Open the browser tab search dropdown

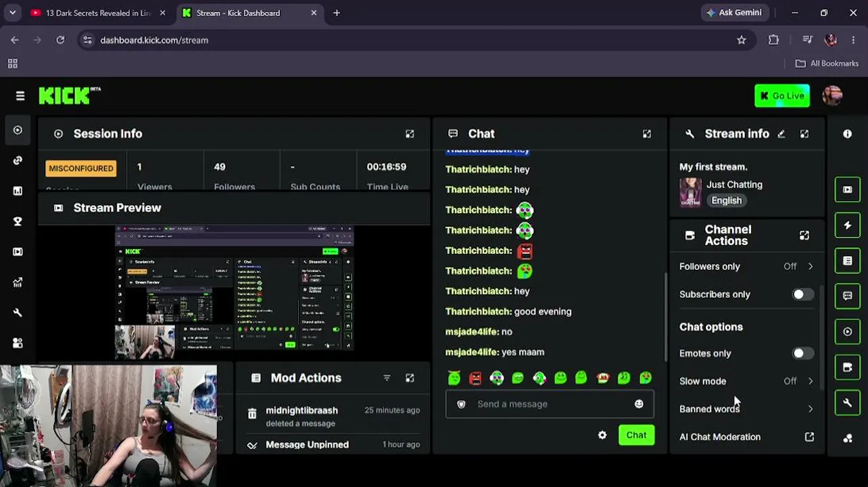point(12,13)
